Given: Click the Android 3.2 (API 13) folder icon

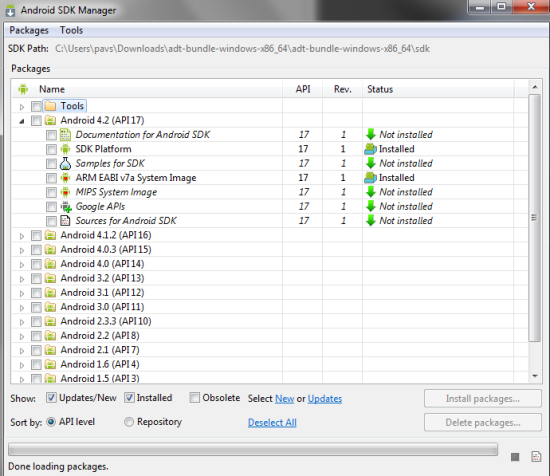Looking at the screenshot, I should point(51,278).
